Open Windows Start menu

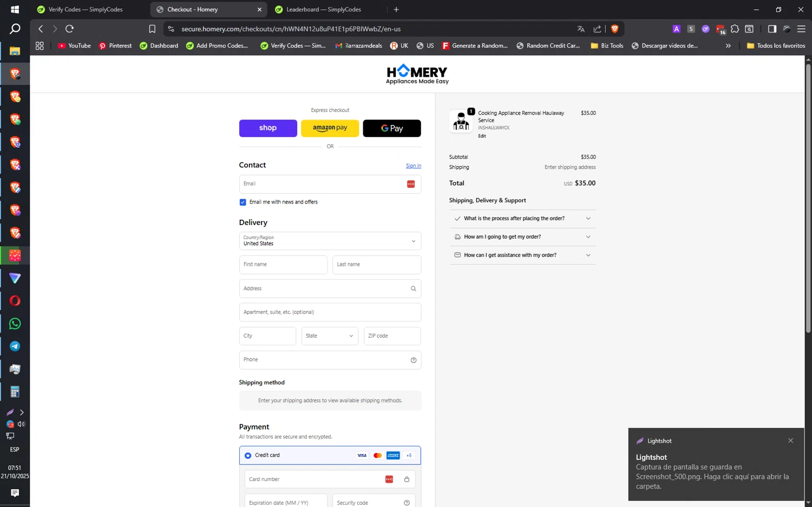(15, 9)
